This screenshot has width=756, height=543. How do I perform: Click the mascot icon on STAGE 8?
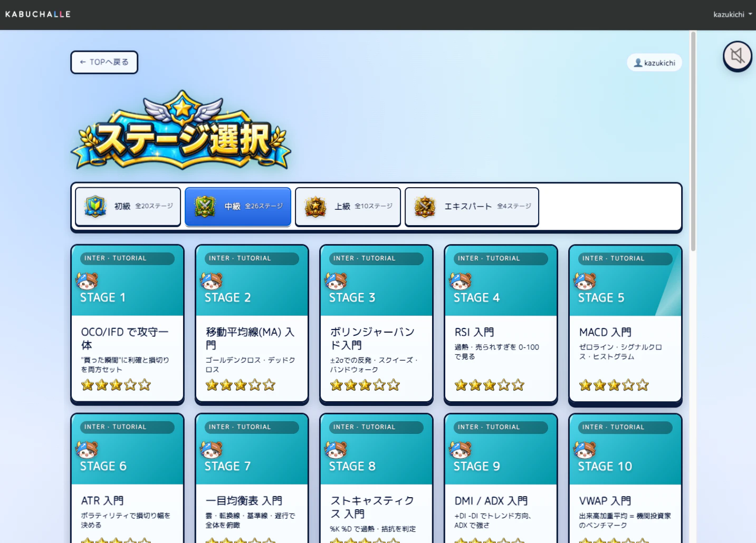pos(336,450)
